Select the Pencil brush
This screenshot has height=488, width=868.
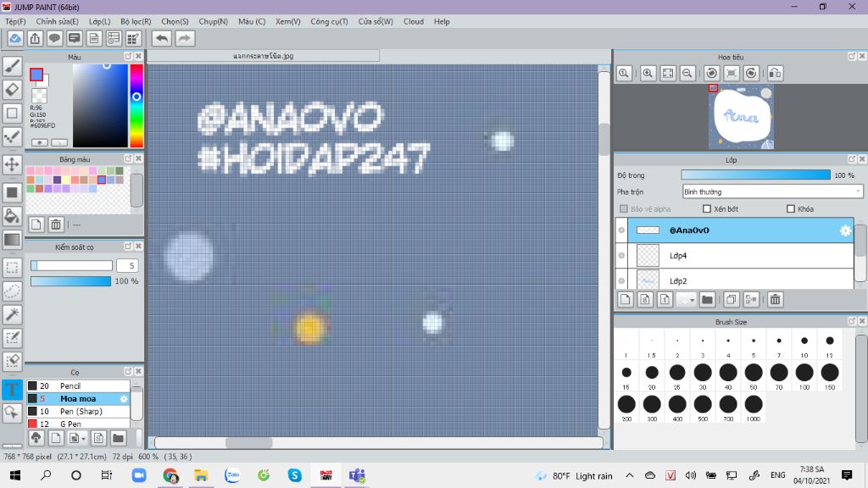point(78,385)
